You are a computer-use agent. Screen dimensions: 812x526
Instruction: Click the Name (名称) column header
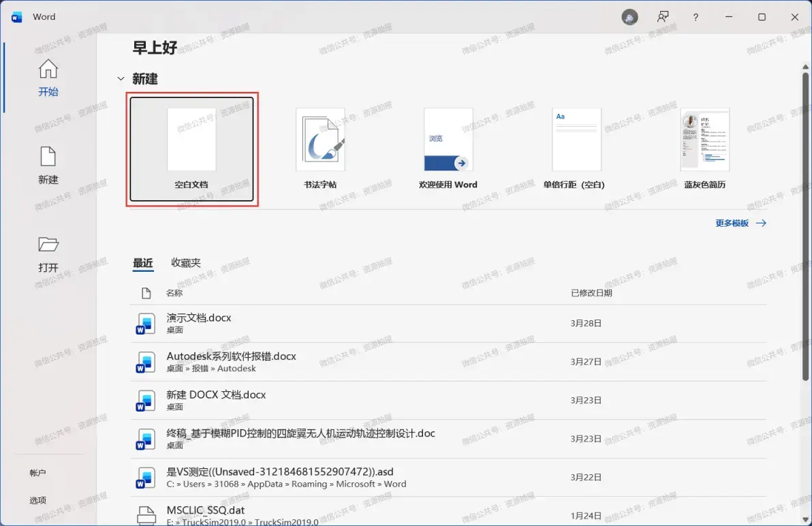tap(174, 293)
